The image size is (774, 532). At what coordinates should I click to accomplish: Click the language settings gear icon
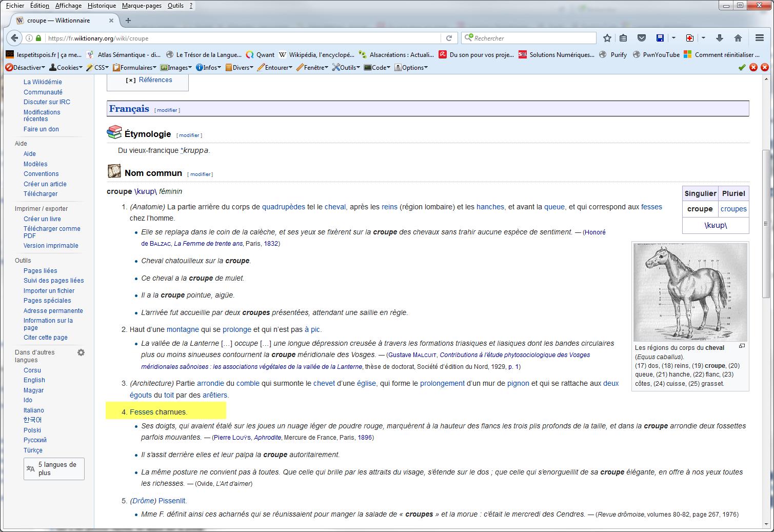tap(81, 352)
